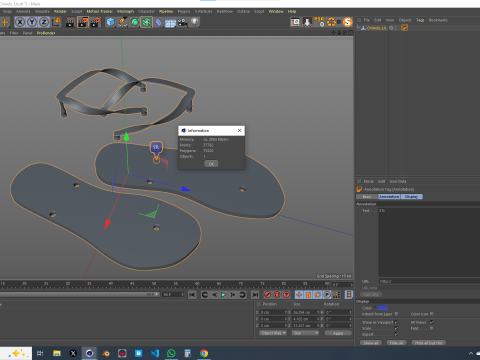Open the Window menu
Viewport: 480px width, 360px height.
[x=276, y=11]
